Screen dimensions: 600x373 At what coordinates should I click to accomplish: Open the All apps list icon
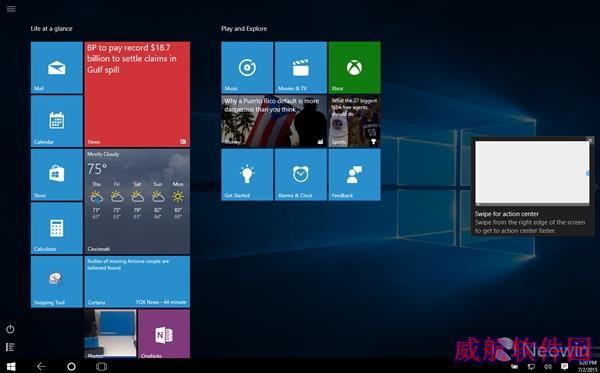tap(10, 347)
